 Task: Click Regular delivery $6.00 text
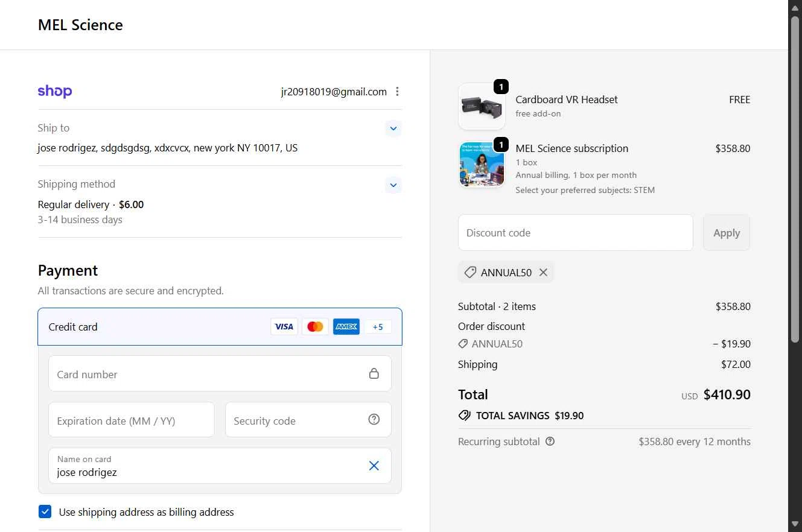pyautogui.click(x=91, y=204)
